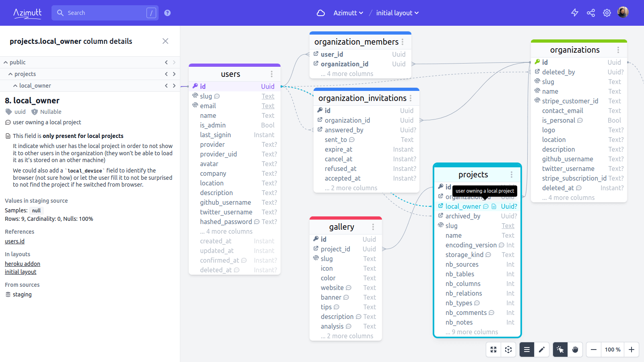The width and height of the screenshot is (644, 362).
Task: Switch to the pencil edit mode
Action: tap(542, 350)
